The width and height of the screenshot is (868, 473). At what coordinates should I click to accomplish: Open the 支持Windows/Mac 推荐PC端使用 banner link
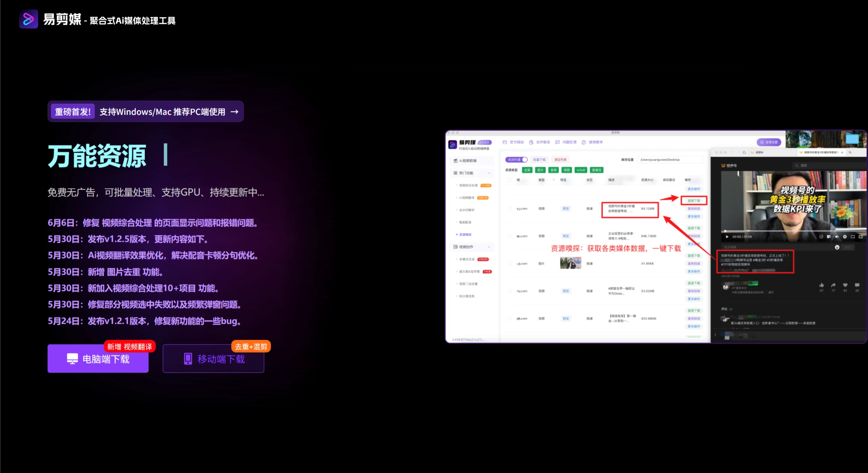coord(146,111)
